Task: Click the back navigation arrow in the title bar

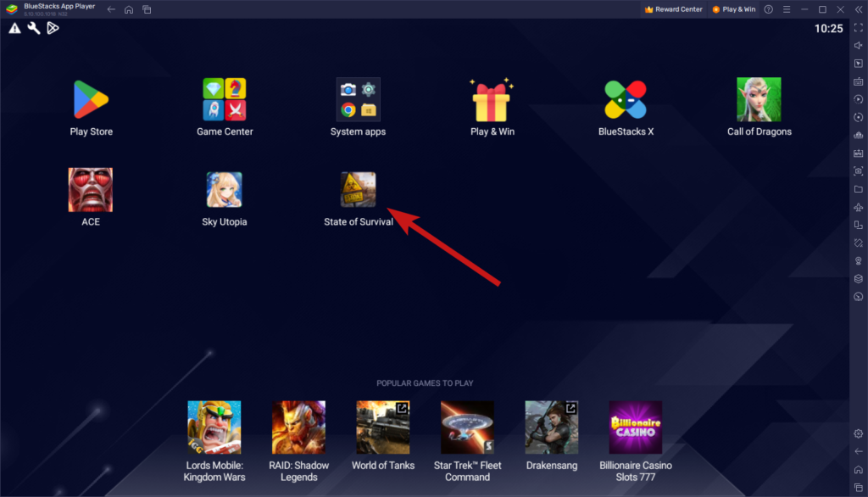Action: tap(111, 8)
